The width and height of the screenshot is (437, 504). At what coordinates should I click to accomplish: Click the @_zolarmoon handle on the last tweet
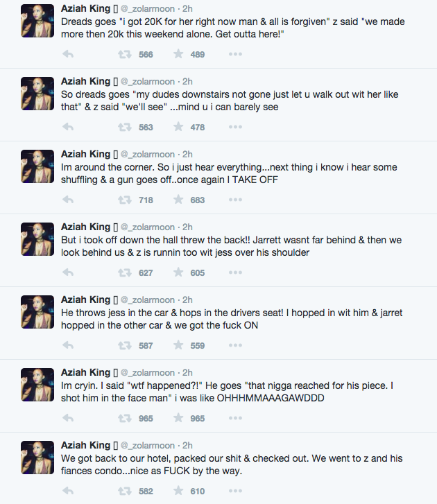point(148,445)
